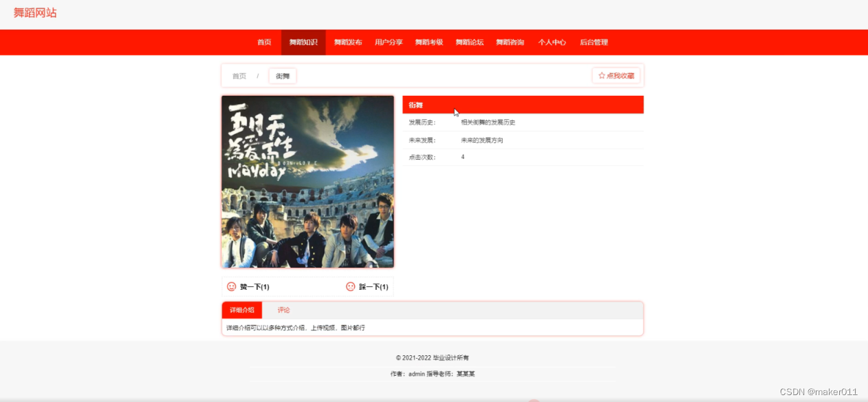Image resolution: width=868 pixels, height=402 pixels.
Task: Click the 点我收藏 favorite button
Action: [x=616, y=76]
